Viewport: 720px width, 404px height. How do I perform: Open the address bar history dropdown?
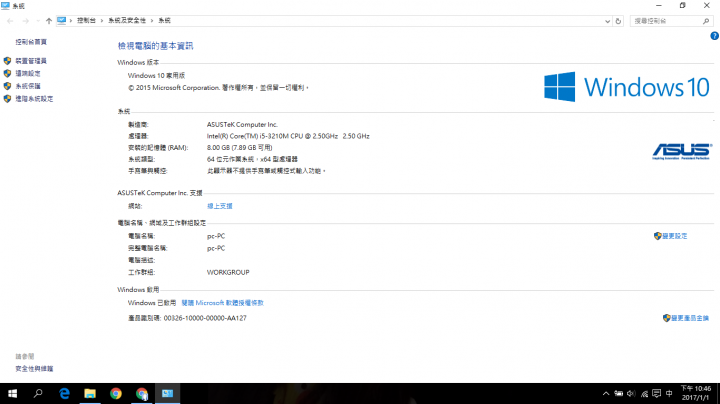[x=607, y=21]
